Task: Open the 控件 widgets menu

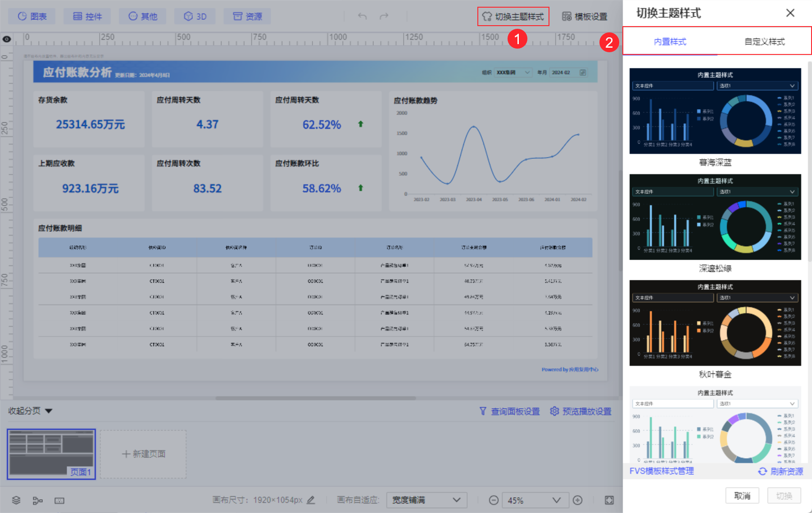Action: tap(87, 16)
